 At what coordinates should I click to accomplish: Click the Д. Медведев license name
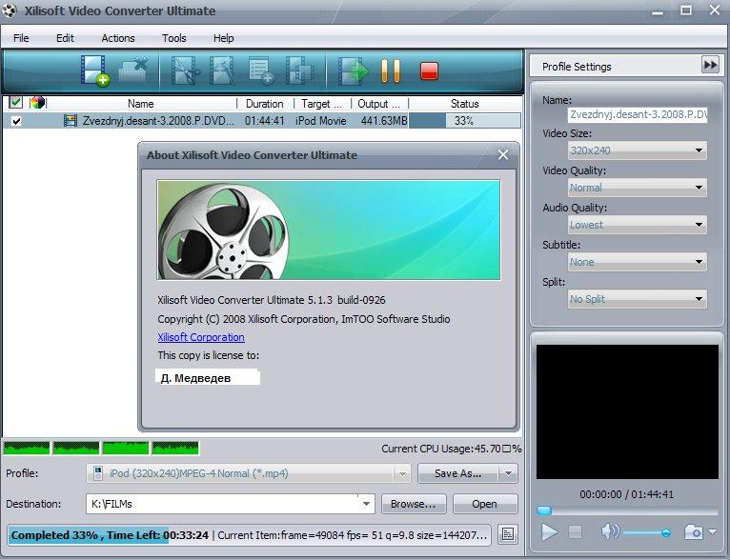[195, 378]
